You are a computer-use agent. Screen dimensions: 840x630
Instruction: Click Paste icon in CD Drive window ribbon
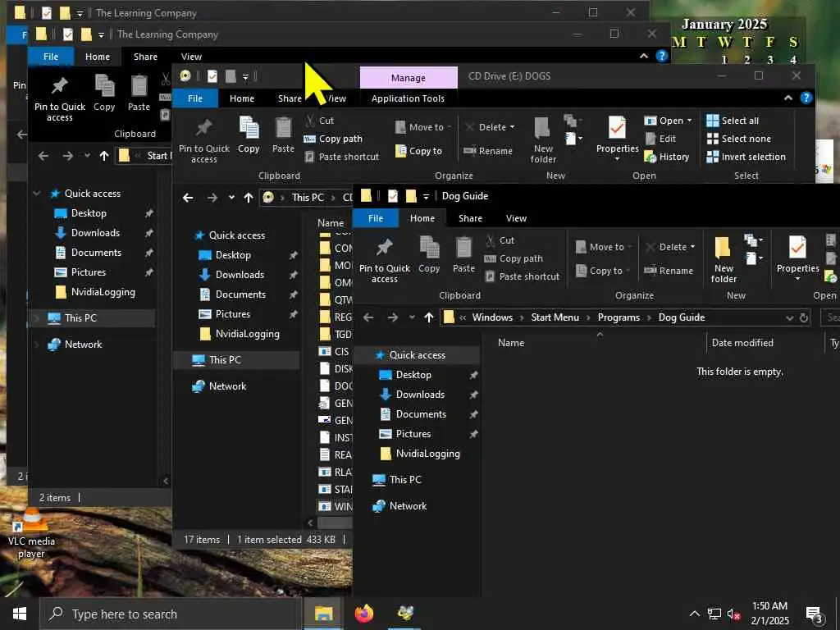283,135
